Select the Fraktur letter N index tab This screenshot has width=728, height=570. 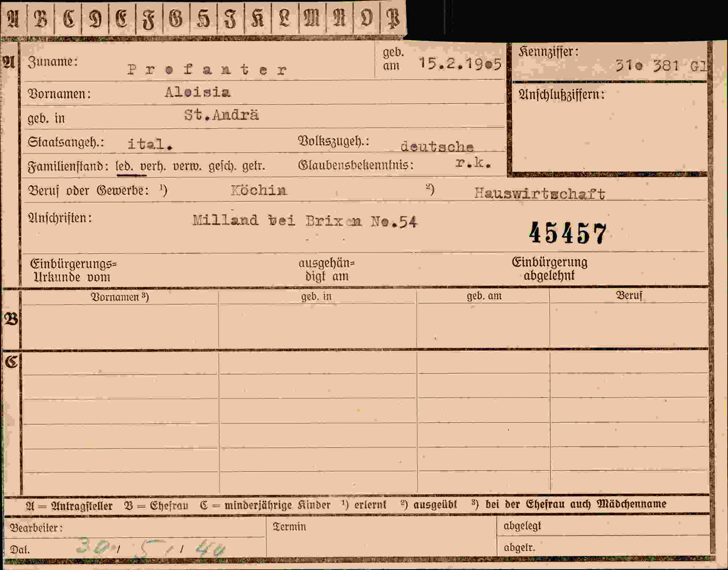(x=339, y=18)
